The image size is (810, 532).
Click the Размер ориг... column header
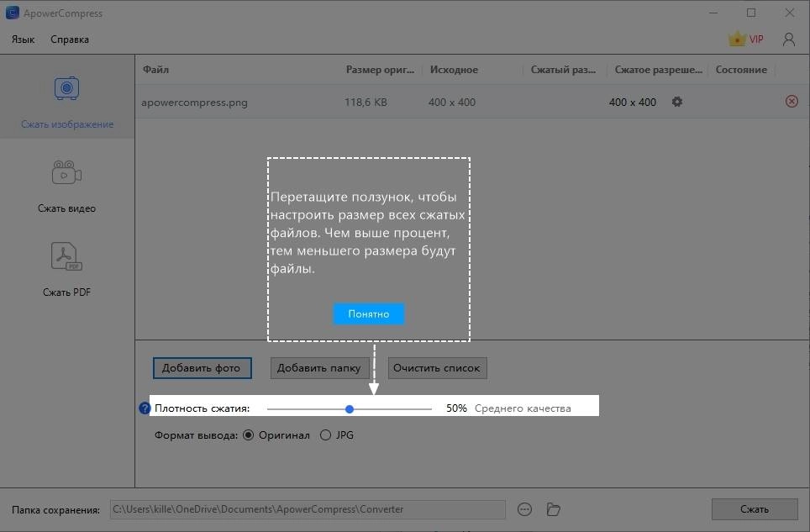point(380,70)
